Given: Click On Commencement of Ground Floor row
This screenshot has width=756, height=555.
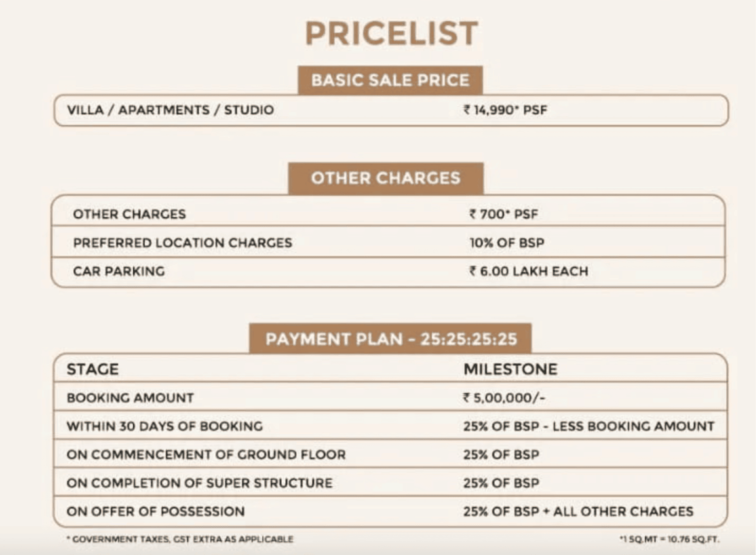Looking at the screenshot, I should point(390,454).
